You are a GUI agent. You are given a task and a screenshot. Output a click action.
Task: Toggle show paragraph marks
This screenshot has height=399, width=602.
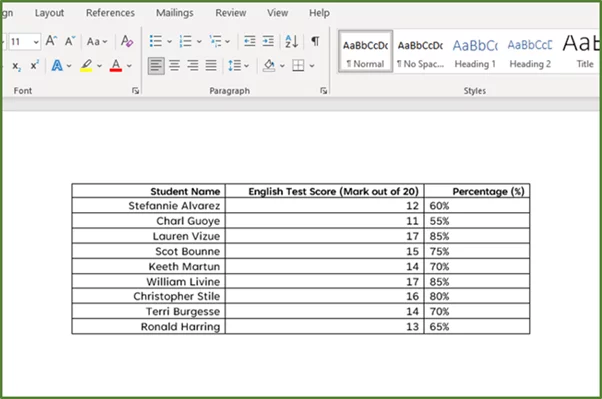tap(315, 41)
